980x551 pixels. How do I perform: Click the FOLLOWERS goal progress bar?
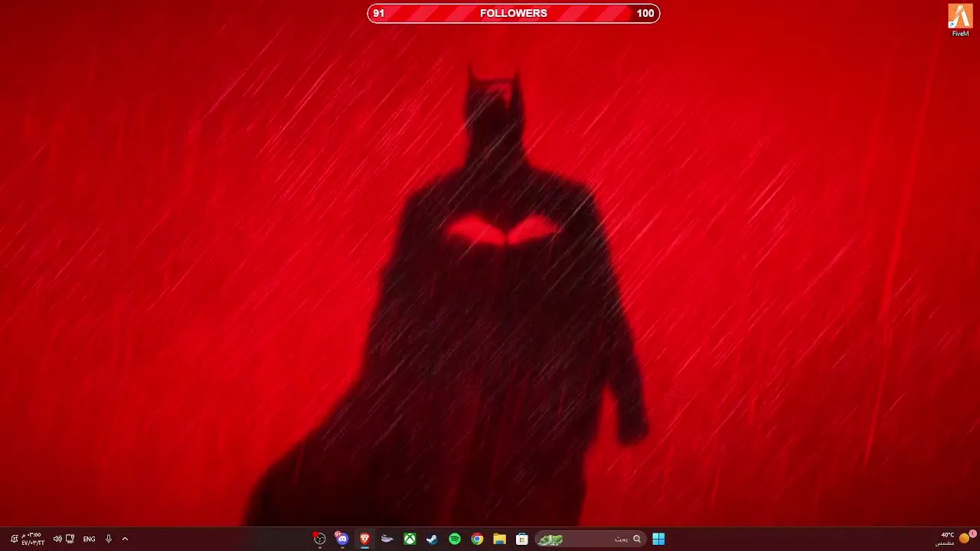click(513, 13)
